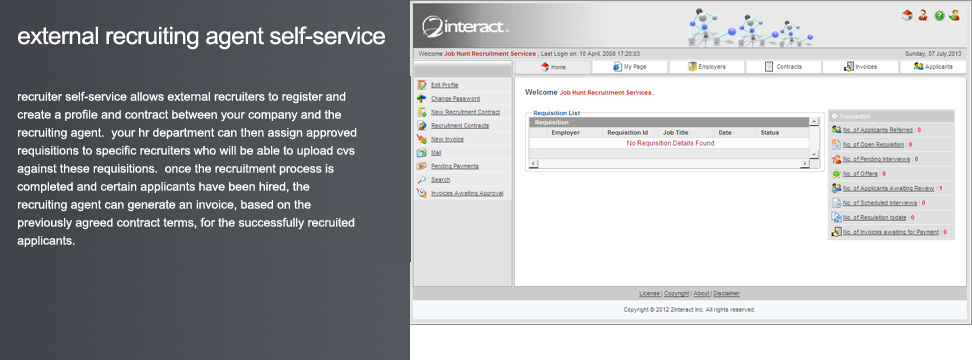Click the Invoices Awaiting Approval icon
The width and height of the screenshot is (972, 360).
pos(422,193)
